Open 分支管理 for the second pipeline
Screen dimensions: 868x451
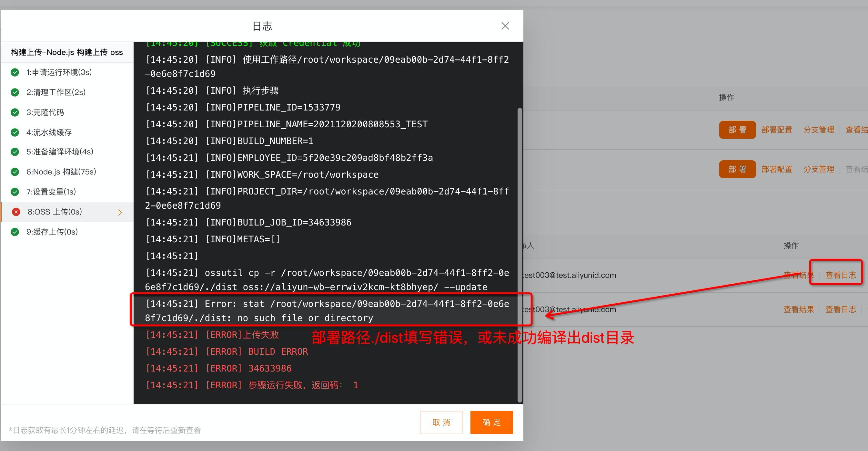[x=819, y=169]
